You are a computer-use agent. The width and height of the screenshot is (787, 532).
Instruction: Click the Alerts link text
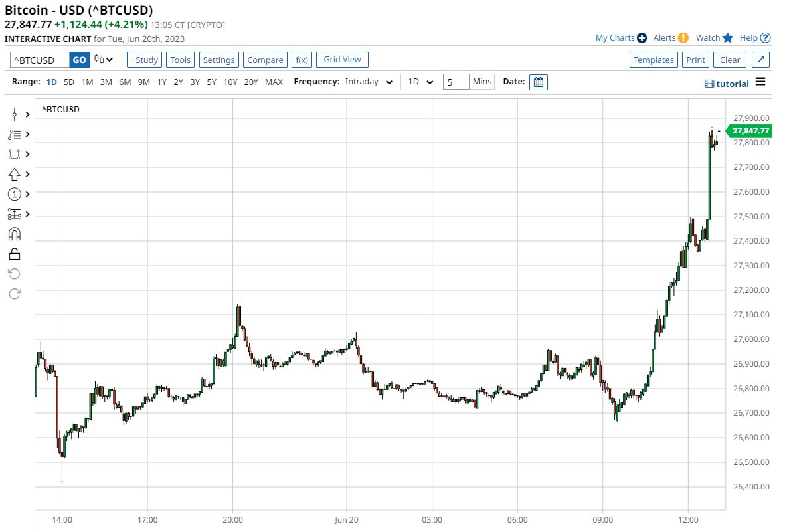click(x=664, y=38)
